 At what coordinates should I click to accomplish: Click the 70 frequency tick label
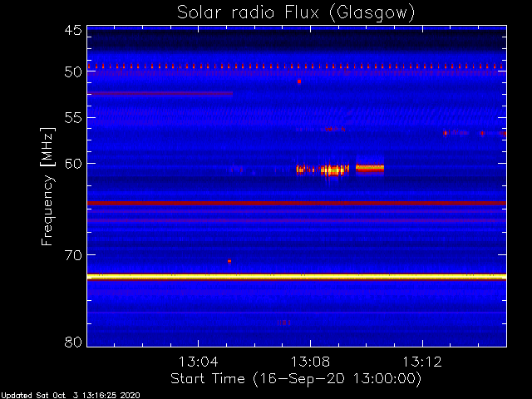tap(73, 255)
